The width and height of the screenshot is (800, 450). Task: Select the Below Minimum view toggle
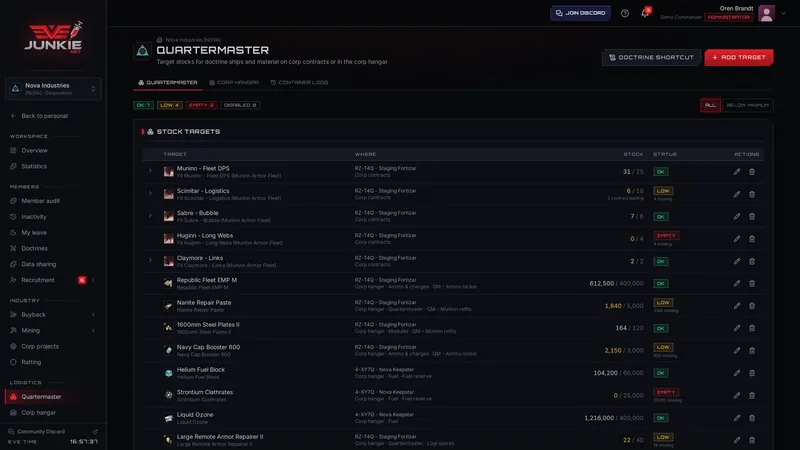pyautogui.click(x=747, y=105)
